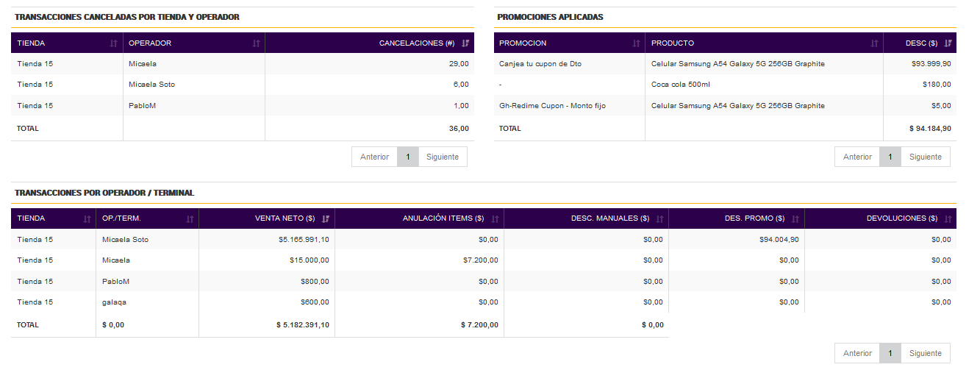The width and height of the screenshot is (980, 370).
Task: Select the Micaela Soto operator/terminal row
Action: [x=484, y=239]
